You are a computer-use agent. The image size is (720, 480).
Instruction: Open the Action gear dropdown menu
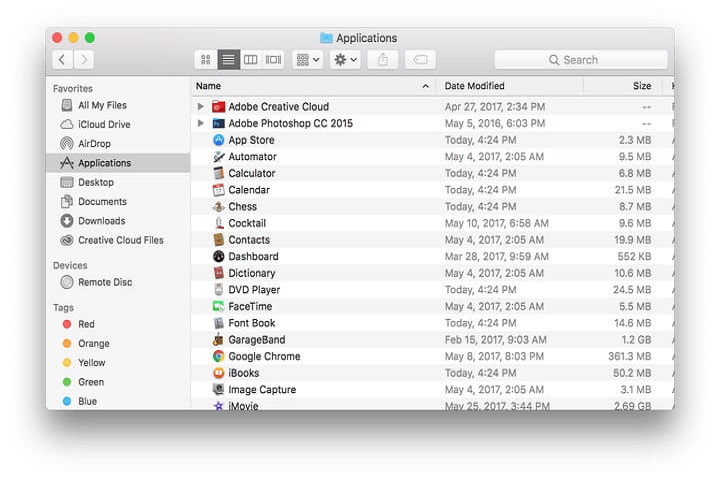click(345, 60)
